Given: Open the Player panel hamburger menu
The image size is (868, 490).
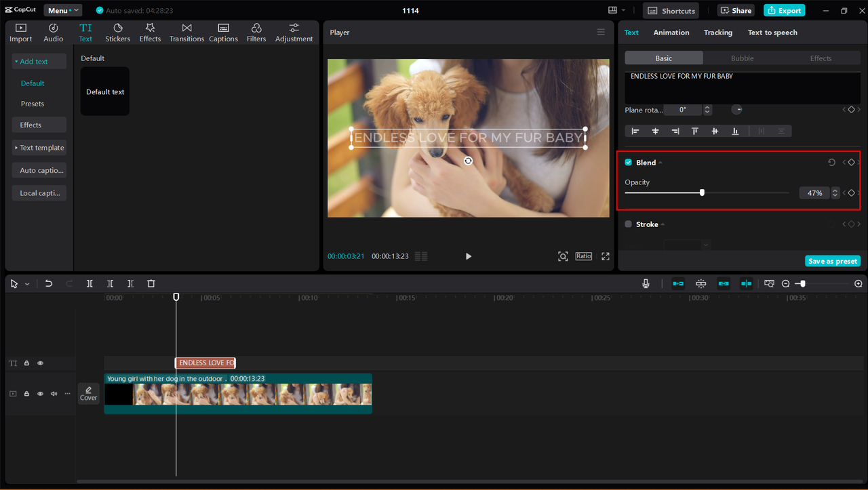Looking at the screenshot, I should (x=601, y=33).
